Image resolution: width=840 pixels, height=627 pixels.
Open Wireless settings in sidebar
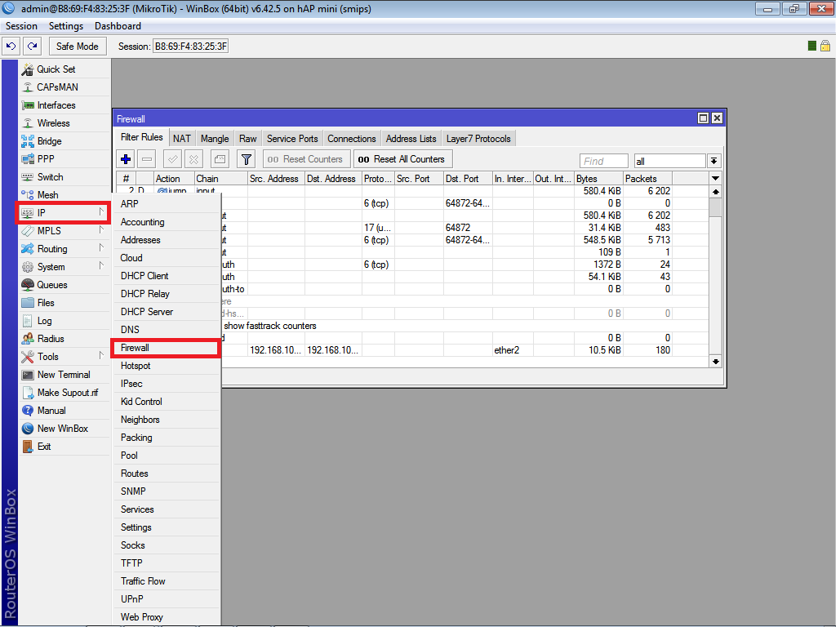pyautogui.click(x=64, y=122)
